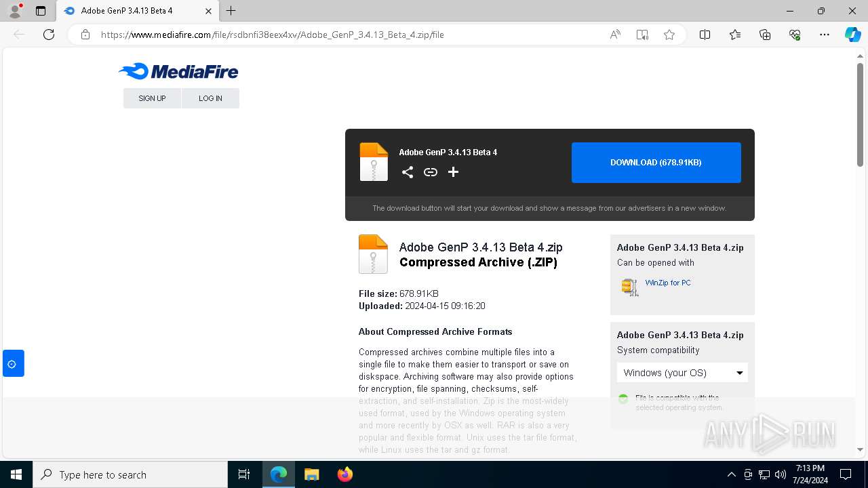Image resolution: width=868 pixels, height=488 pixels.
Task: Open a new tab
Action: tap(231, 11)
